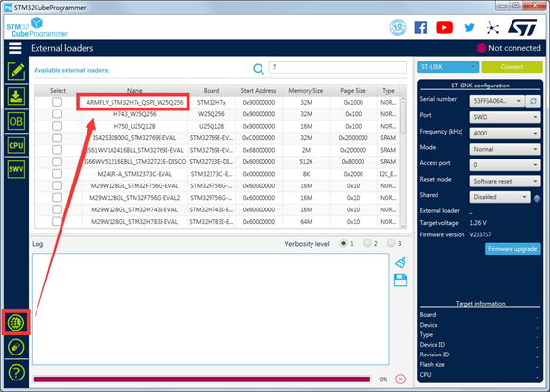
Task: Click the green Connect button
Action: click(x=512, y=67)
